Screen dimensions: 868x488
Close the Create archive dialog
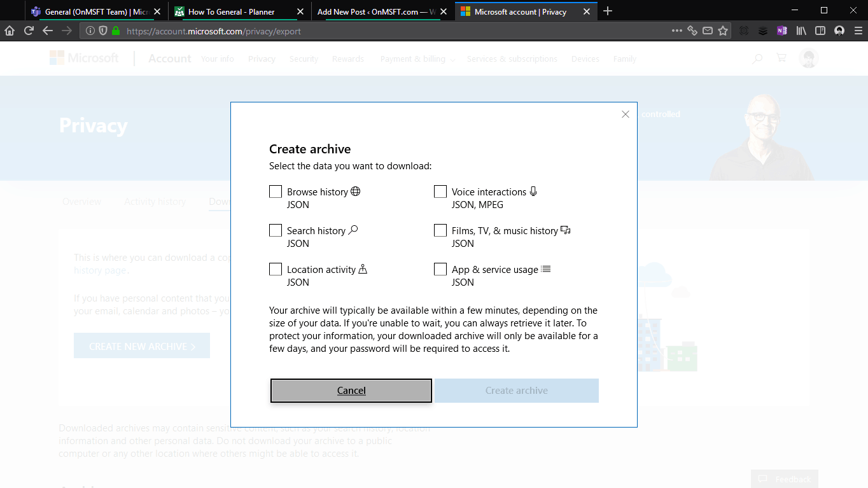(626, 115)
